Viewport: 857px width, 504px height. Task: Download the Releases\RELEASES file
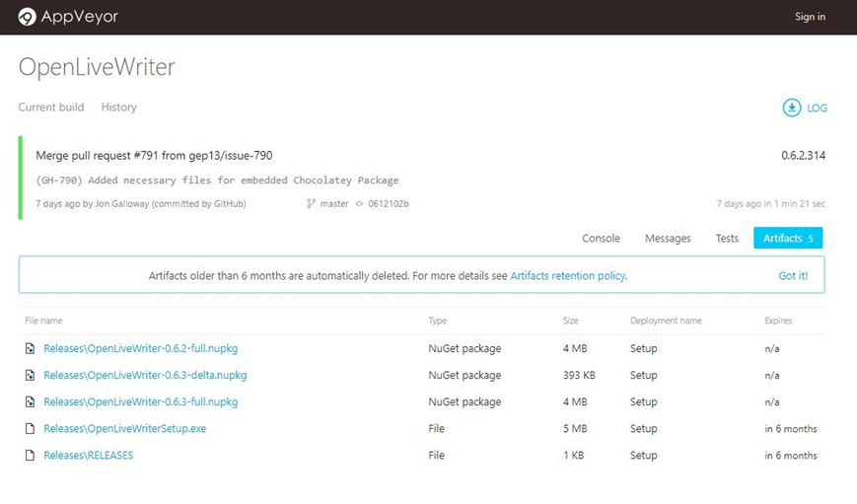(89, 456)
